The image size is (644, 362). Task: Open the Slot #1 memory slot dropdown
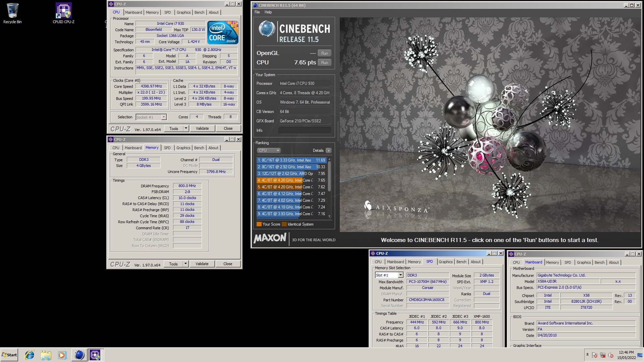(x=400, y=275)
